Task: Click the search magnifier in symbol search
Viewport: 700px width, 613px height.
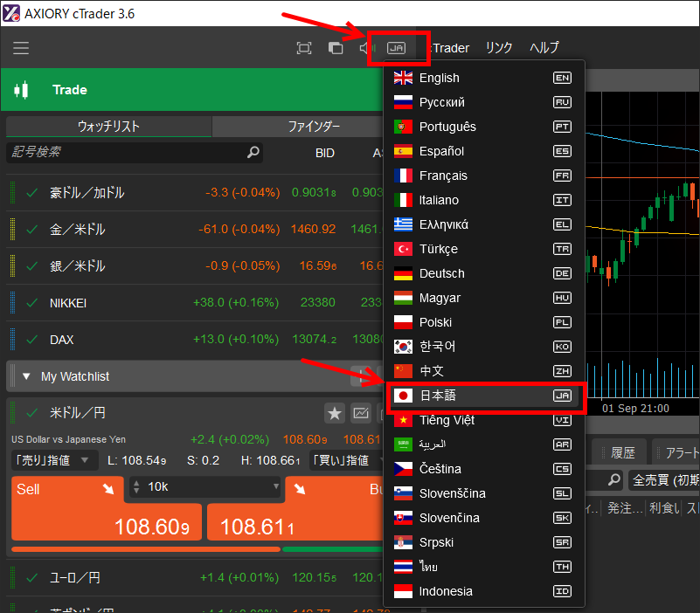Action: coord(253,152)
